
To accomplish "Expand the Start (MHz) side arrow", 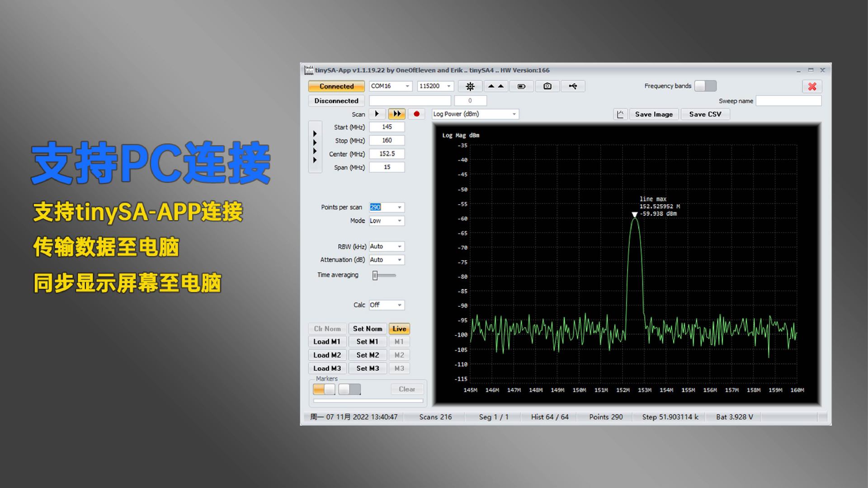I will pos(315,133).
